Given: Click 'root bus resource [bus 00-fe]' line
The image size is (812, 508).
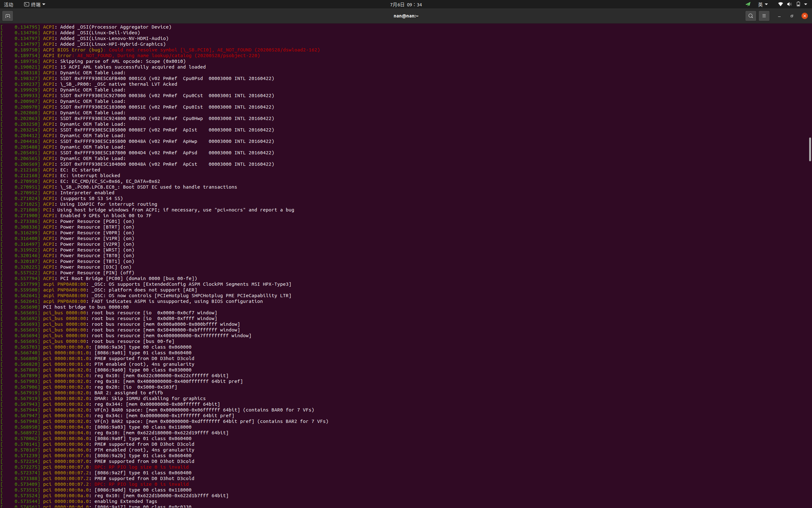Looking at the screenshot, I should pyautogui.click(x=88, y=341).
